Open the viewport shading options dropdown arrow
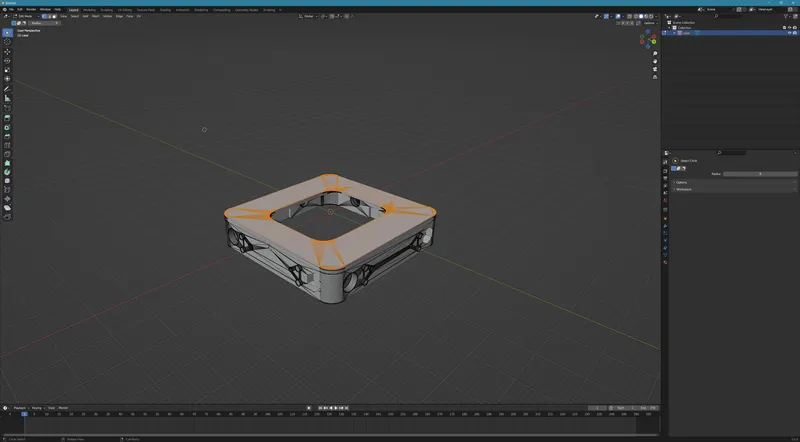The height and width of the screenshot is (442, 800). click(656, 16)
